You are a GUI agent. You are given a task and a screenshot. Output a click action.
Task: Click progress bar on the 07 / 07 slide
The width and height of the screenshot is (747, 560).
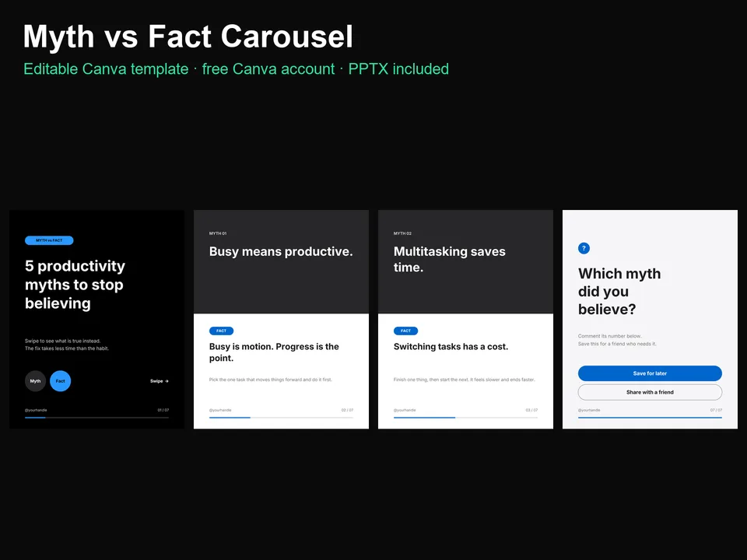point(650,418)
